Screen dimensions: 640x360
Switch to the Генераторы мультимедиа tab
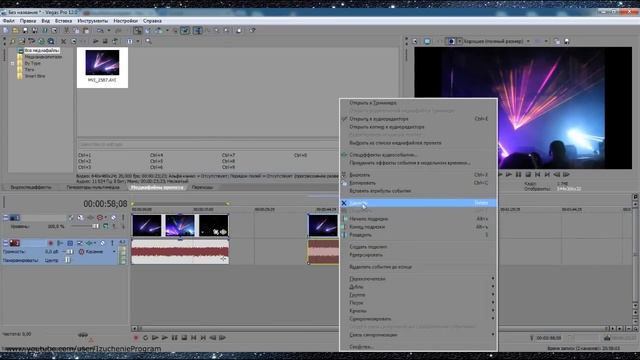click(93, 187)
